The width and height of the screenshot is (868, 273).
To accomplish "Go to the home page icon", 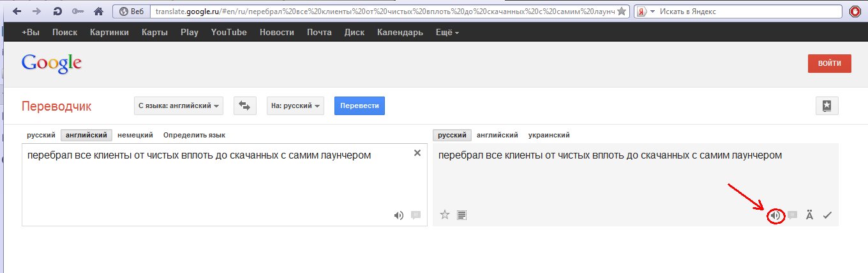I will click(x=98, y=12).
